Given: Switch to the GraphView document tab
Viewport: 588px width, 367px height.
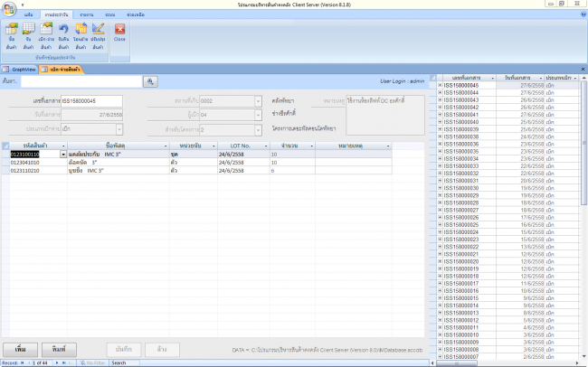Looking at the screenshot, I should pyautogui.click(x=20, y=70).
